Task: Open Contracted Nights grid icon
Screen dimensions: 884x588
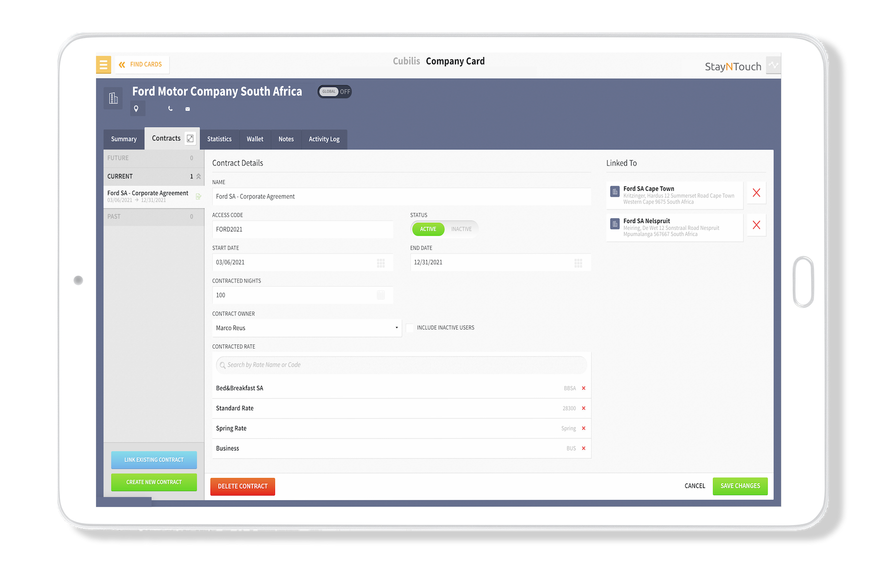Action: (381, 295)
